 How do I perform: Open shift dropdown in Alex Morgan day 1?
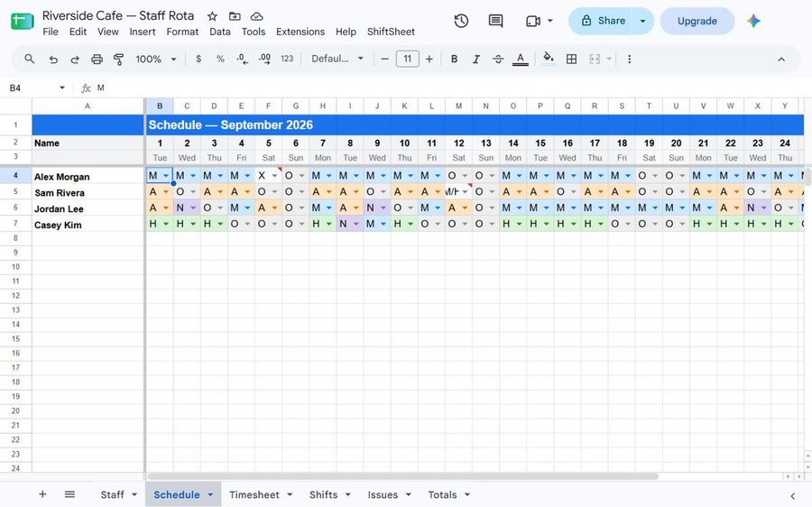[166, 176]
